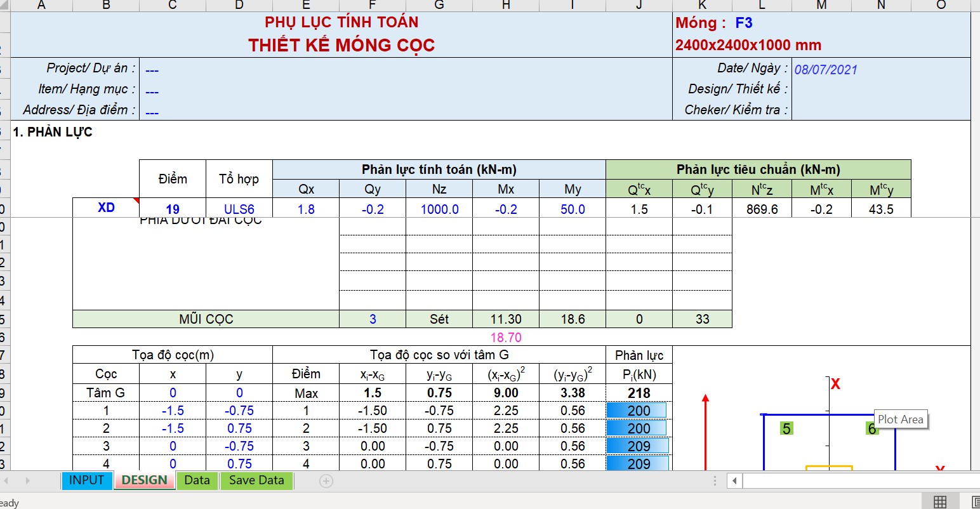Switch to the Data sheet tab

point(197,480)
